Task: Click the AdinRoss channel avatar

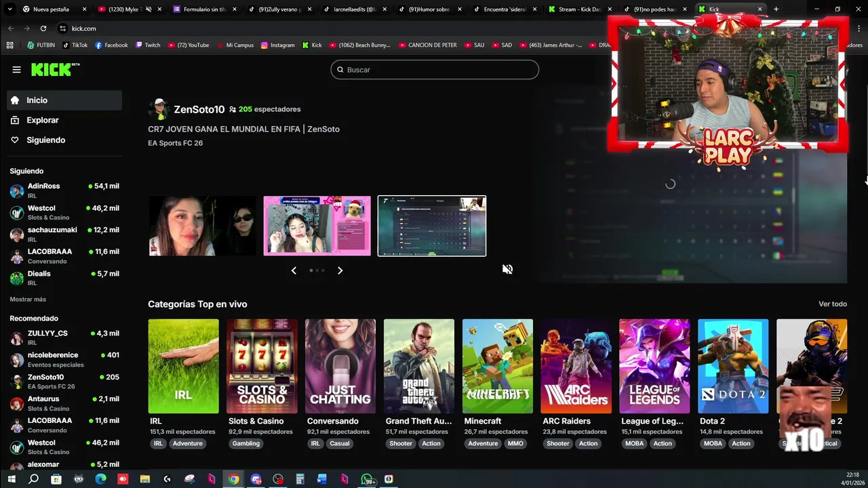Action: coord(17,190)
